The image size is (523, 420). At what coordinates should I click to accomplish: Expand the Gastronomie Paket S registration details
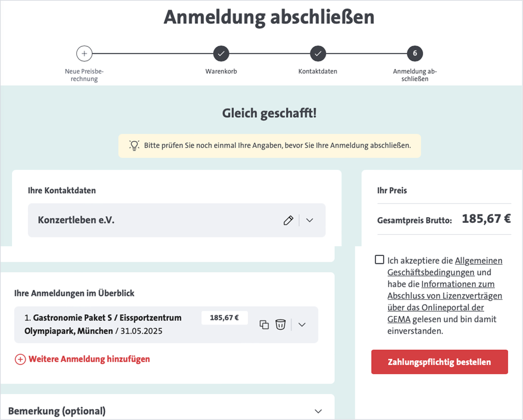pos(301,324)
